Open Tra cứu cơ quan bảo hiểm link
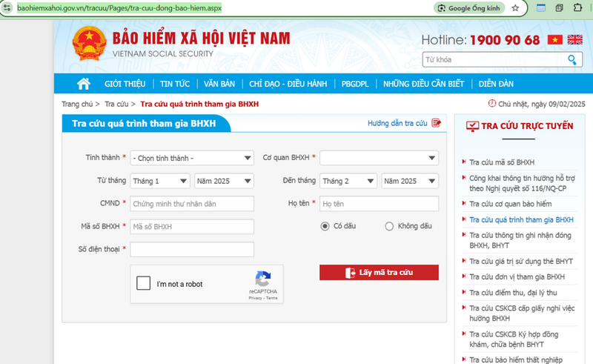The width and height of the screenshot is (593, 364). point(511,204)
